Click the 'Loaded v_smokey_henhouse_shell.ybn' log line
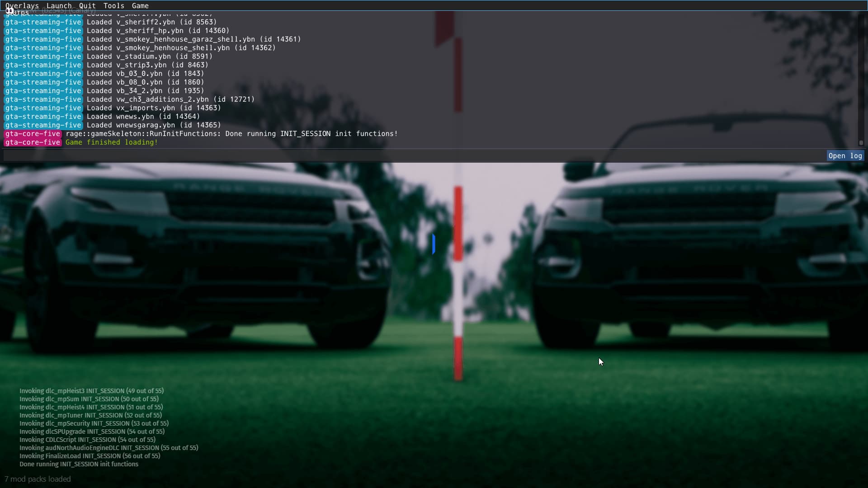This screenshot has height=488, width=868. 181,48
